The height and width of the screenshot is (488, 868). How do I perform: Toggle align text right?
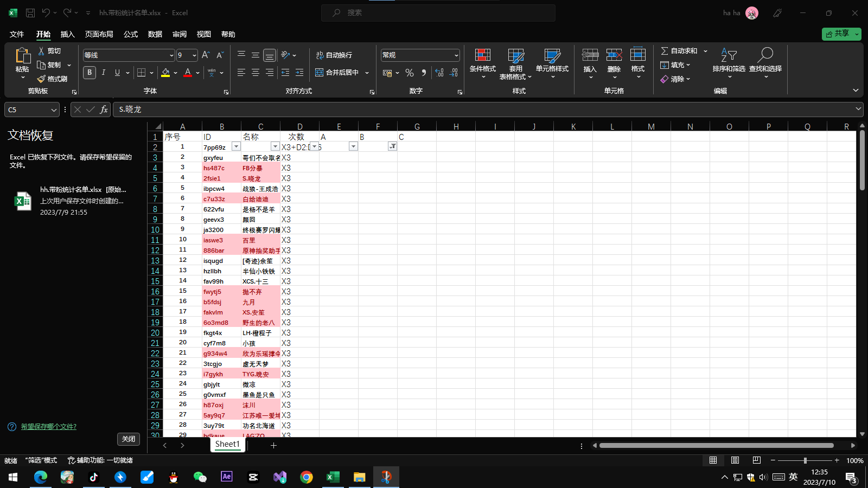[x=269, y=73]
